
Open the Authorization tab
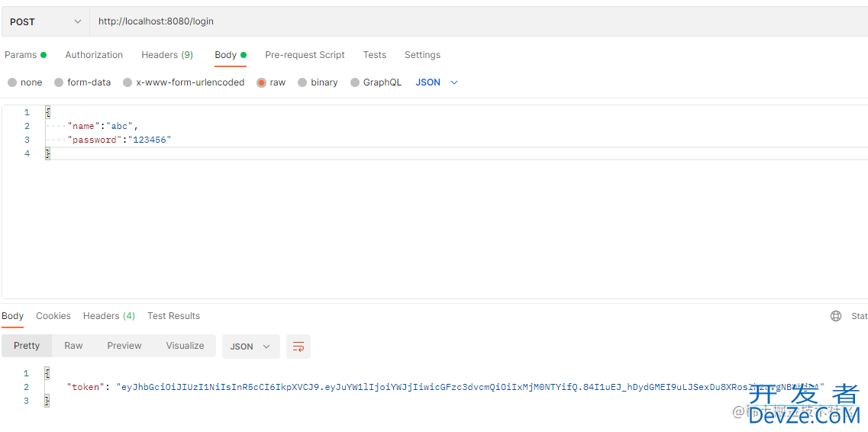point(94,55)
